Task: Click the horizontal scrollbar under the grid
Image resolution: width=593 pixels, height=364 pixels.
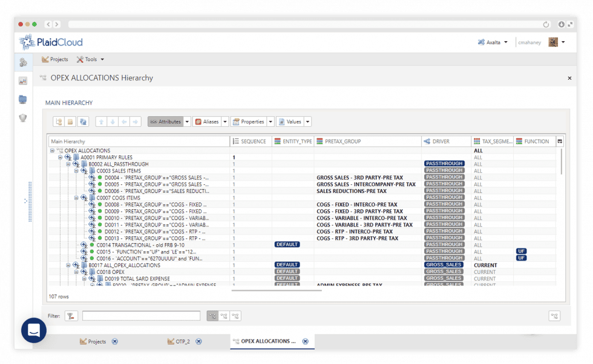Action: pyautogui.click(x=277, y=291)
